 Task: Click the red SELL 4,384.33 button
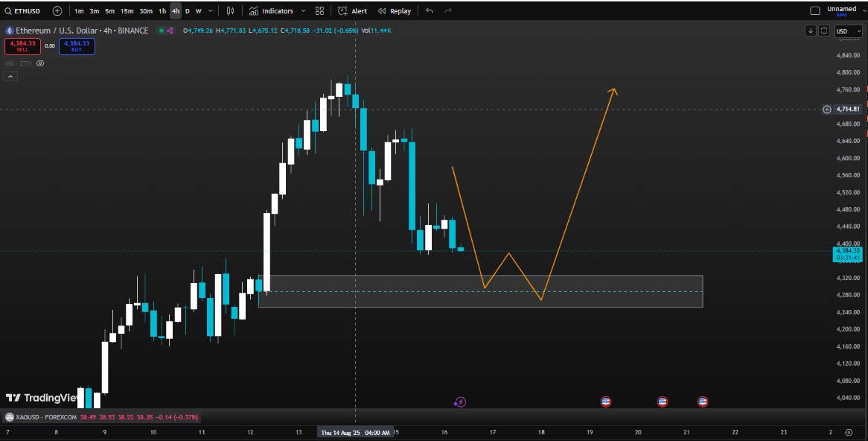tap(22, 46)
